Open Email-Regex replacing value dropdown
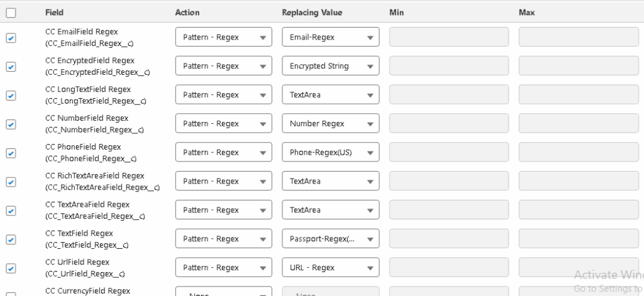Viewport: 644px width, 296px height. coord(330,37)
